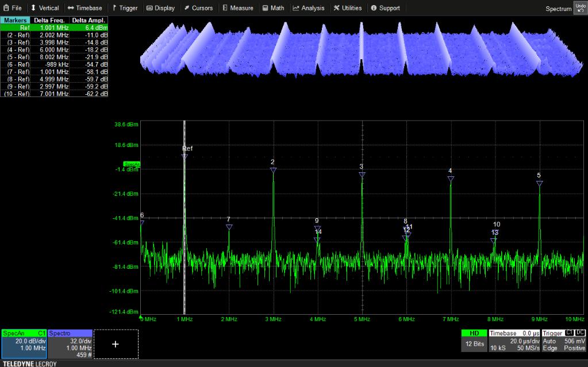The height and width of the screenshot is (367, 588).
Task: Open the Cursors menu icon
Action: click(x=188, y=7)
